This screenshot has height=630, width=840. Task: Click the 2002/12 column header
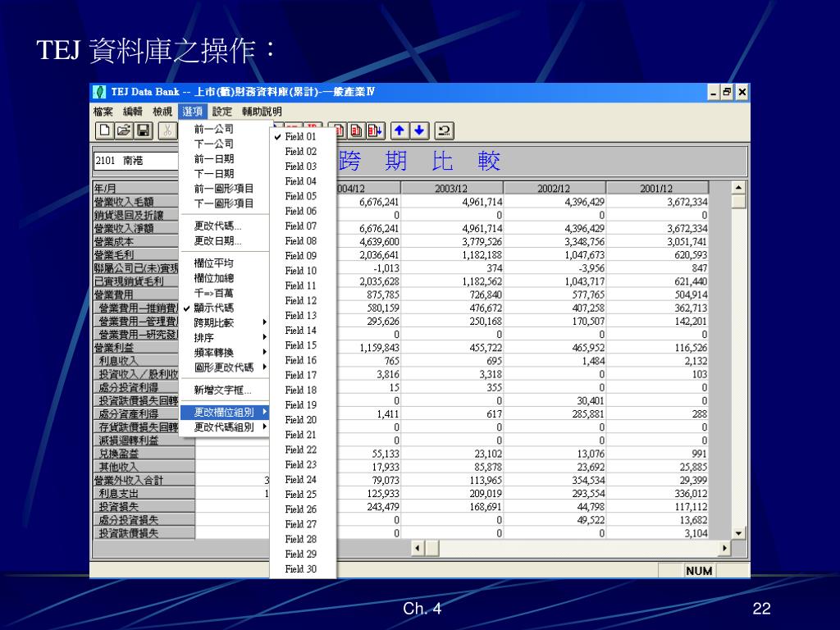555,188
